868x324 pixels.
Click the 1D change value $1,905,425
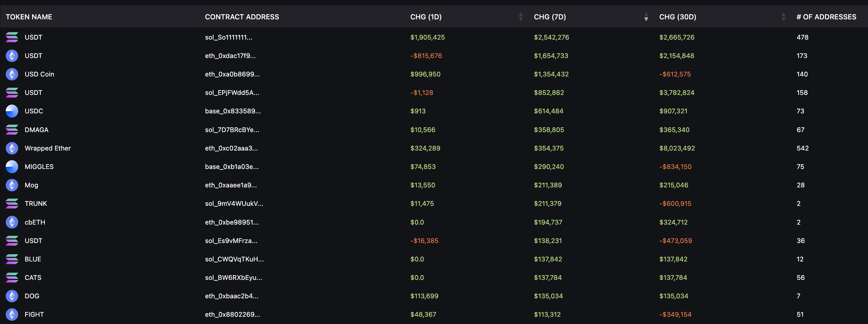[427, 37]
